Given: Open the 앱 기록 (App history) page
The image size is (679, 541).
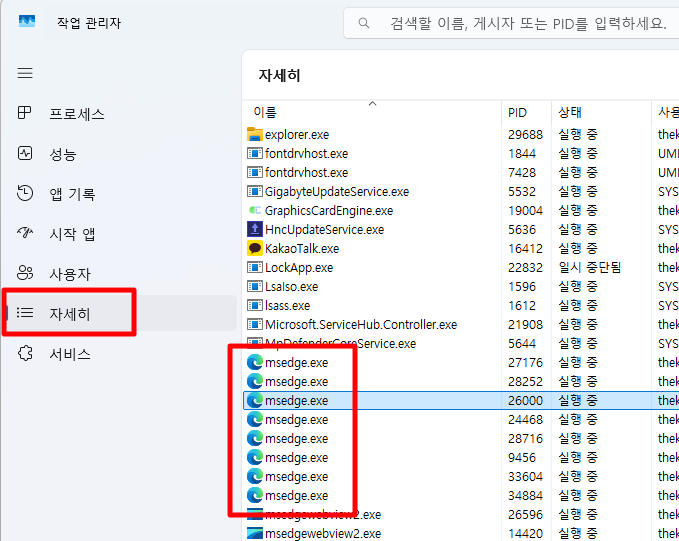Looking at the screenshot, I should coord(119,194).
